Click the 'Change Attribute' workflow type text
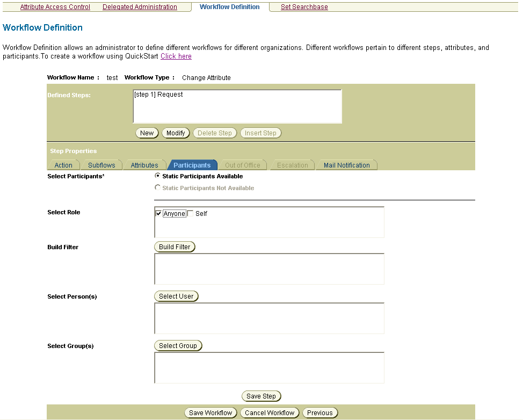 (x=207, y=78)
